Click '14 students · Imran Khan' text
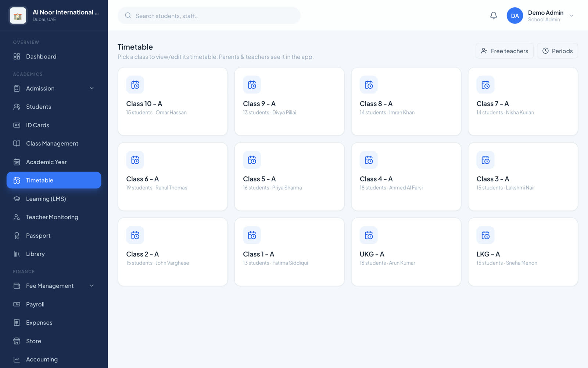588x368 pixels. 387,113
